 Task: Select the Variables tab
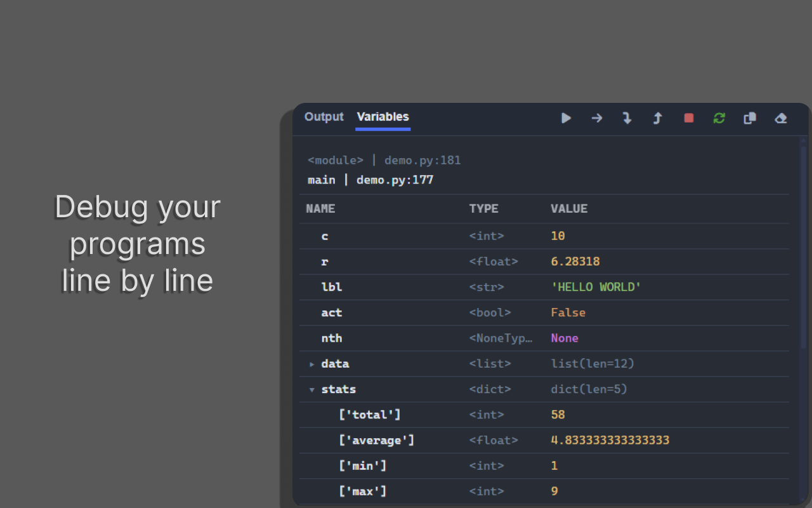coord(383,117)
